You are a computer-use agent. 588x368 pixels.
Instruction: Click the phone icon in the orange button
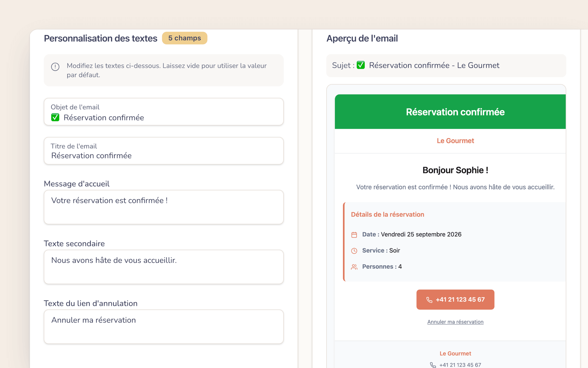coord(429,300)
